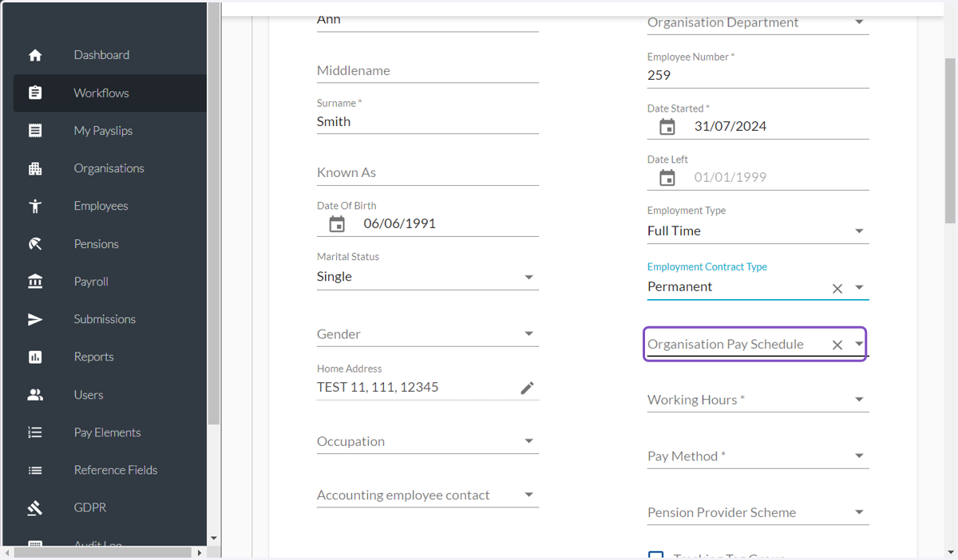Expand Organisation Department dropdown
The height and width of the screenshot is (560, 958).
tap(859, 22)
